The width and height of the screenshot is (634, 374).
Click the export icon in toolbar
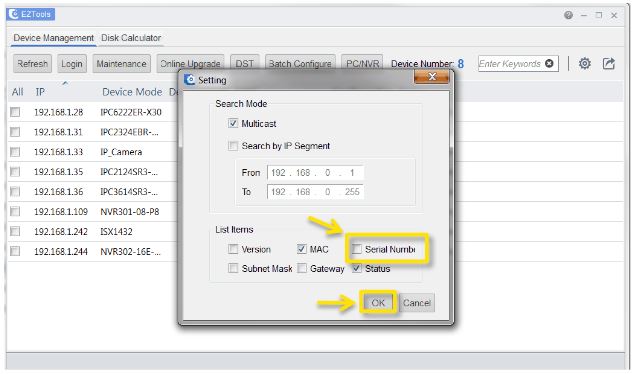tap(609, 63)
